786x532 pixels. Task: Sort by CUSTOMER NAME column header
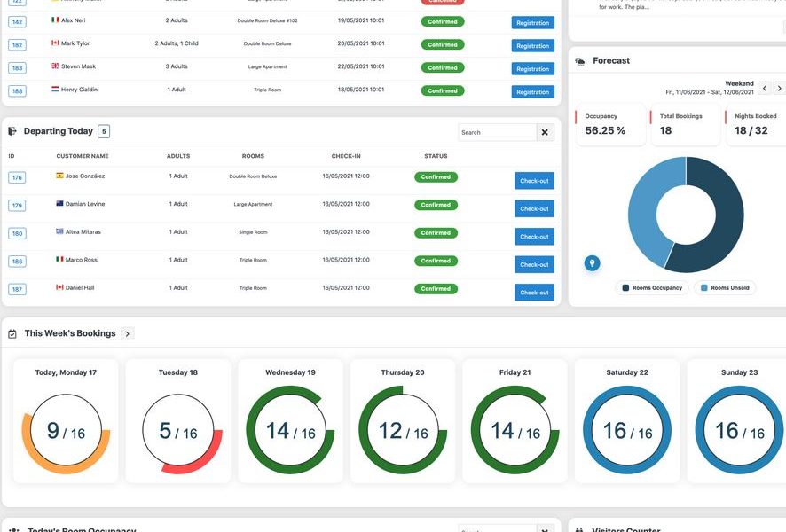click(x=83, y=156)
